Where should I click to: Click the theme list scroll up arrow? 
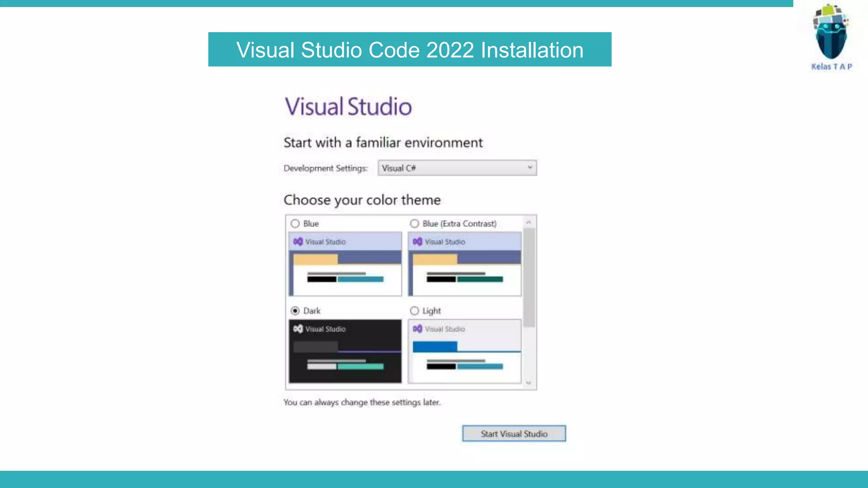coord(529,222)
